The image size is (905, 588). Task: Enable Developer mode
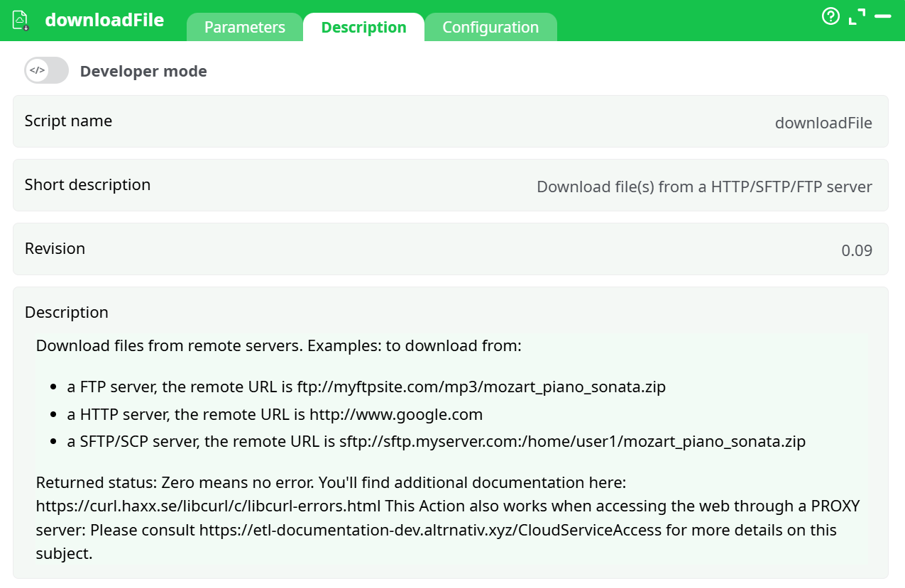click(45, 70)
